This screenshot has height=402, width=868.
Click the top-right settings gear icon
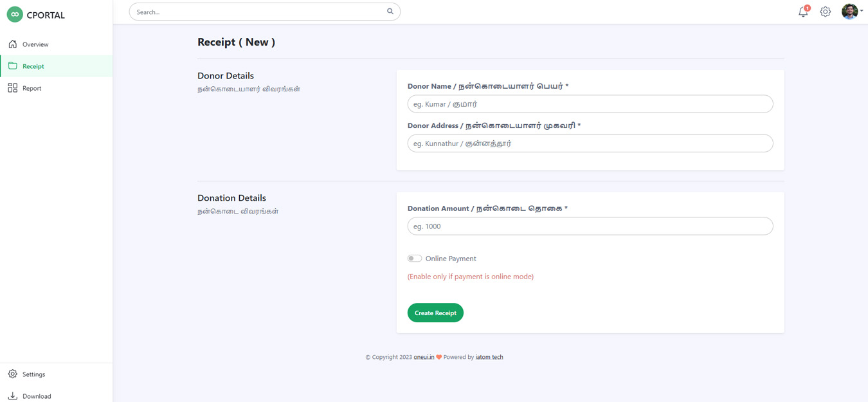pos(826,12)
